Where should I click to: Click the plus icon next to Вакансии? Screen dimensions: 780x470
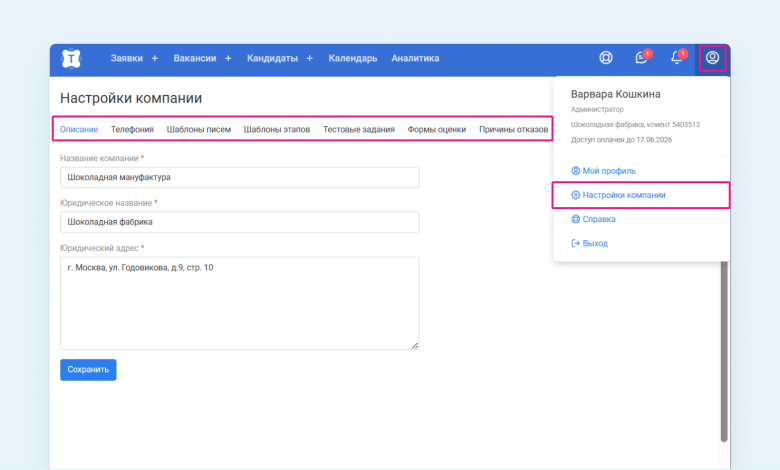point(228,58)
